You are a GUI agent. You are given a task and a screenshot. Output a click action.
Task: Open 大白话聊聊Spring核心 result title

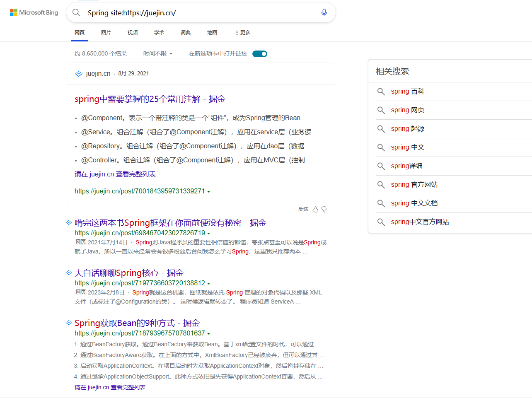coord(129,273)
